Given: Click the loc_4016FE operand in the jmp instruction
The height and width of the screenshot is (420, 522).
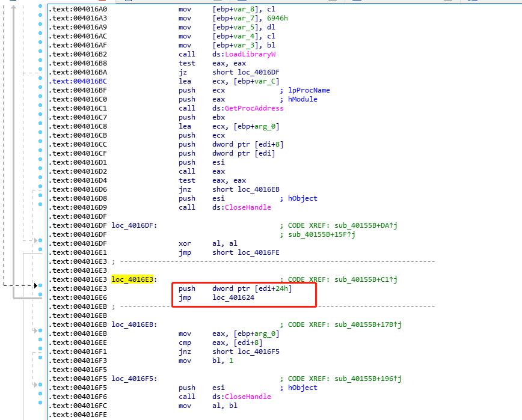Looking at the screenshot, I should (258, 252).
